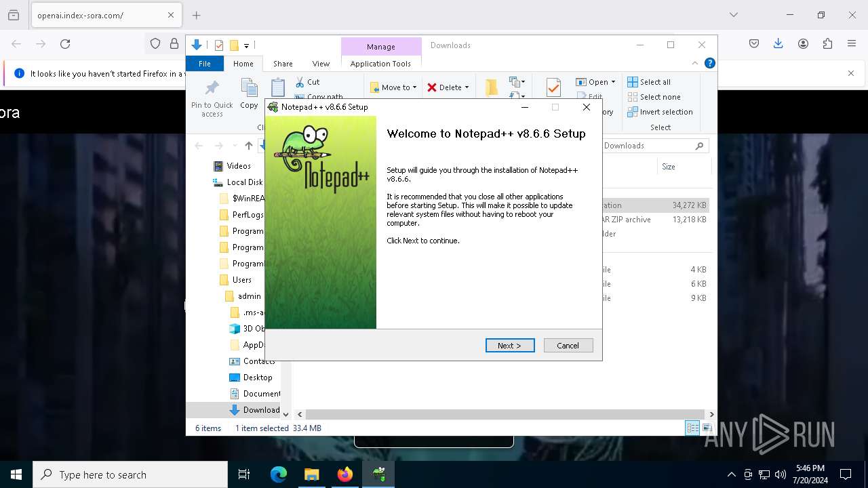This screenshot has width=868, height=488.
Task: Open File Explorer from taskbar
Action: pyautogui.click(x=311, y=474)
